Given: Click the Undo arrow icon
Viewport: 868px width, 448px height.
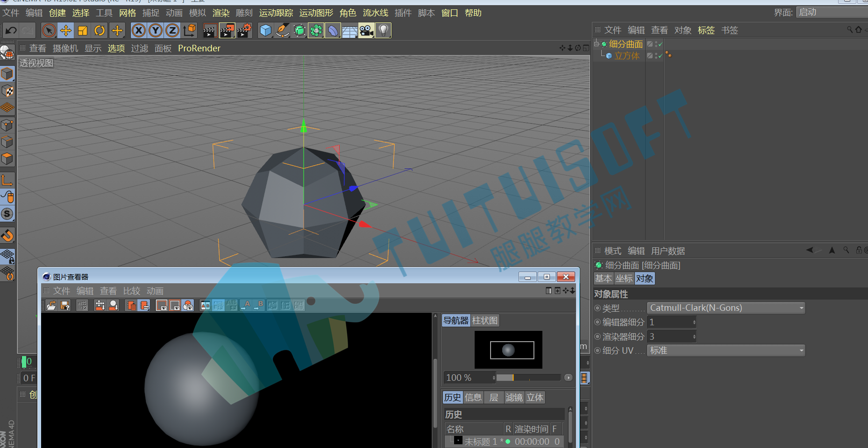Looking at the screenshot, I should 11,31.
